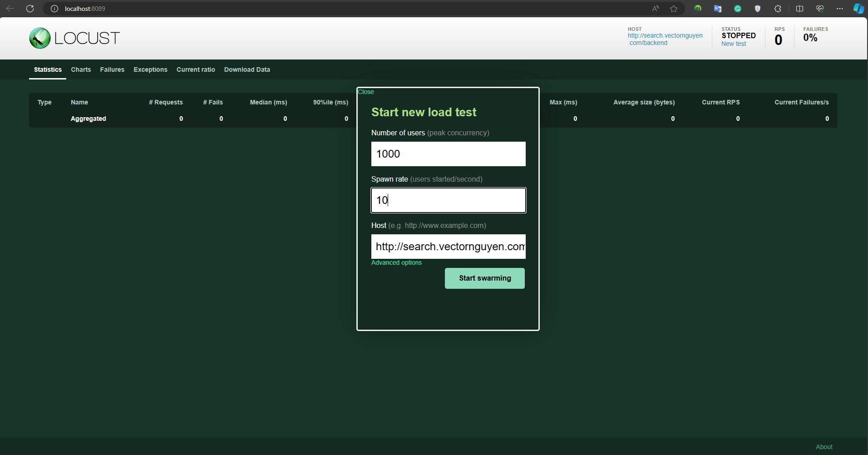868x455 pixels.
Task: Click the Spawn rate input field
Action: [x=449, y=200]
